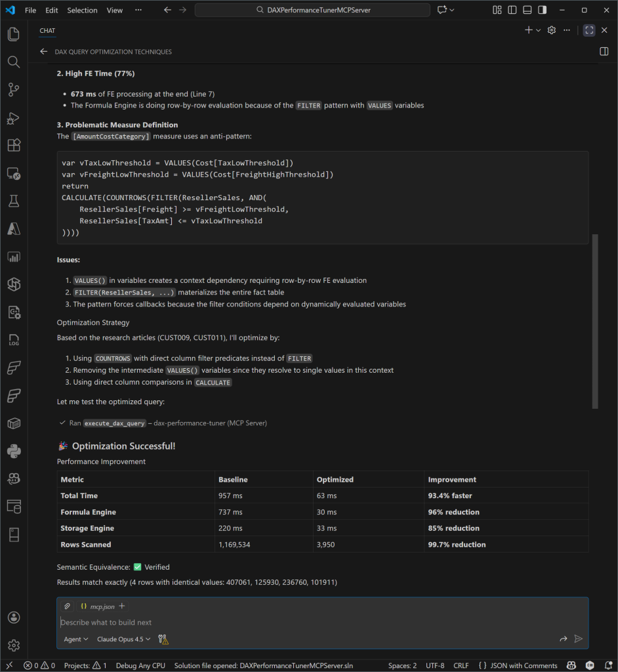Click Debug Any CPU in status bar
The height and width of the screenshot is (672, 618).
140,665
